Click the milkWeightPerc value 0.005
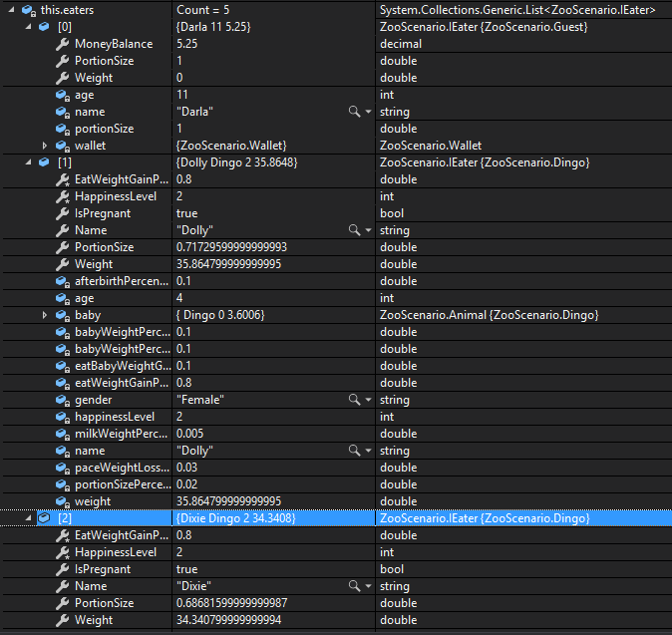The width and height of the screenshot is (672, 635). 189,434
